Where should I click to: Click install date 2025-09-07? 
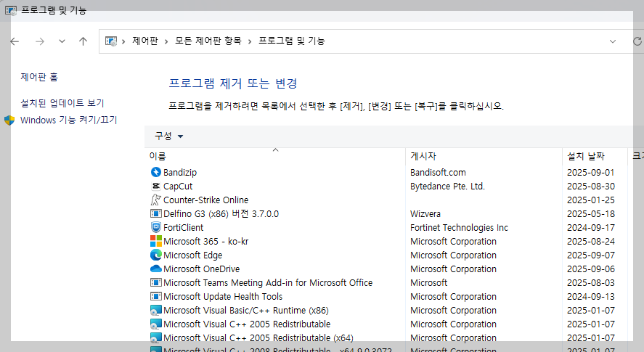tap(590, 255)
